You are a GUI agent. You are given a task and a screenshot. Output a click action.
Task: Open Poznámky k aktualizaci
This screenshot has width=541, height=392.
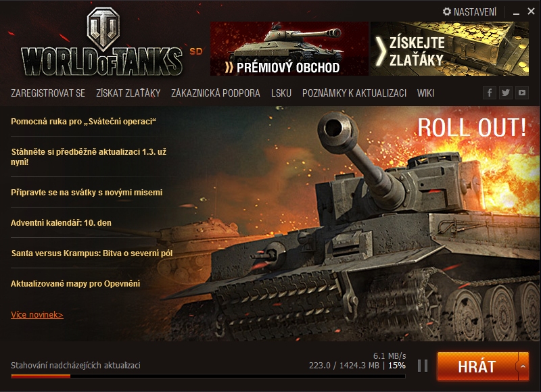[354, 93]
